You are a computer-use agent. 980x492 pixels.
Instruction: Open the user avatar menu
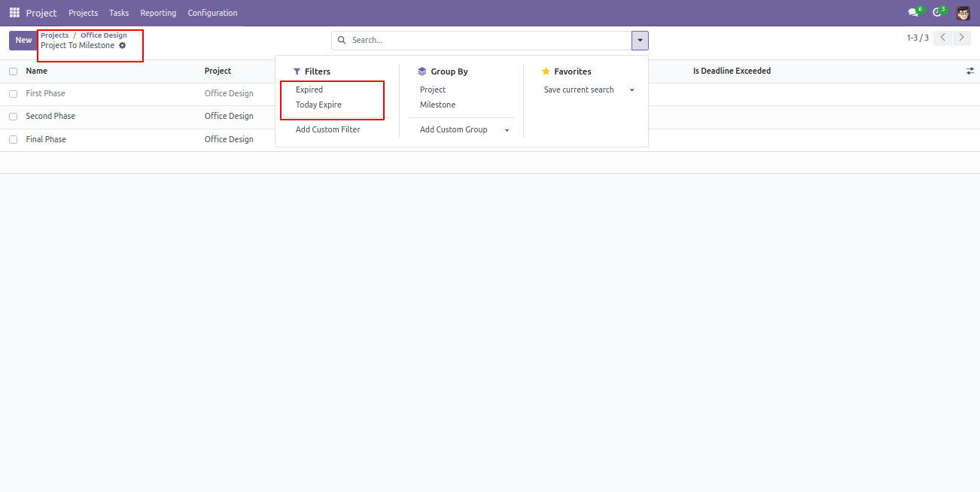(x=963, y=13)
